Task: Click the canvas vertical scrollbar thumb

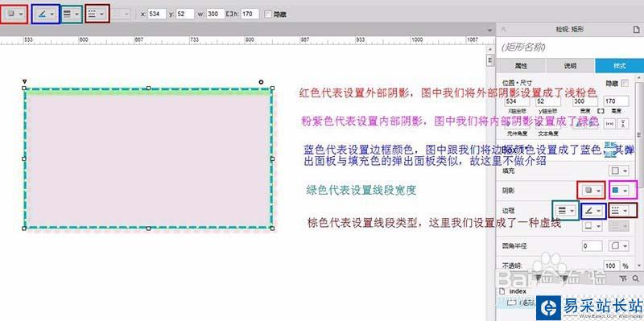Action: (489, 60)
